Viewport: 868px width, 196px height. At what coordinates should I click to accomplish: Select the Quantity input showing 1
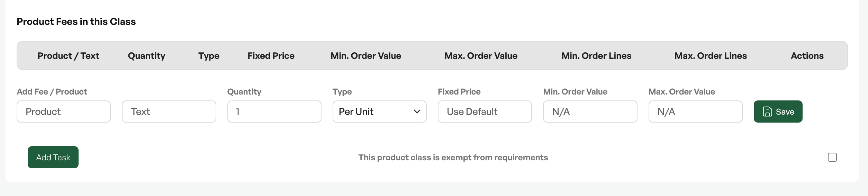pyautogui.click(x=274, y=112)
